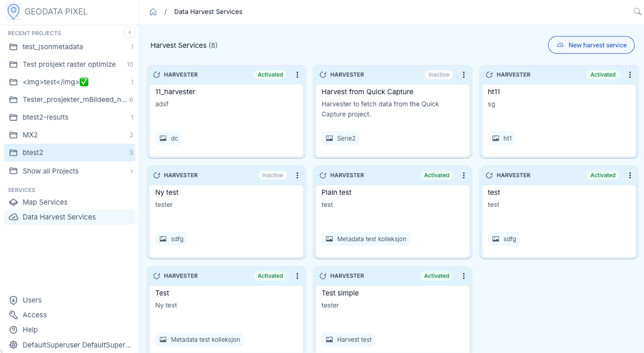Open the dc collection tag
The width and height of the screenshot is (644, 353).
click(168, 138)
